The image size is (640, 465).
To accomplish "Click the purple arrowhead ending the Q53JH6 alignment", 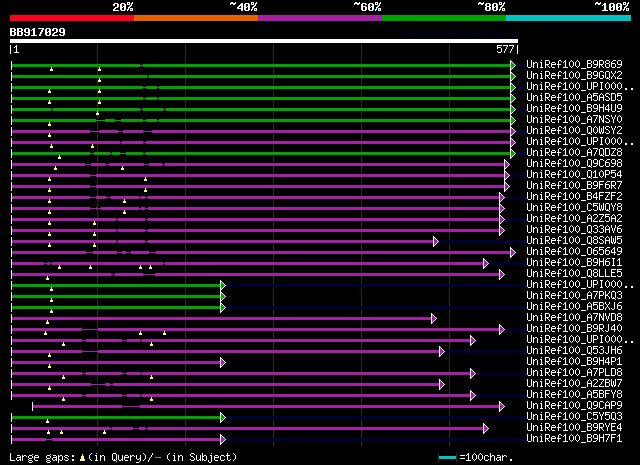I will click(x=442, y=352).
